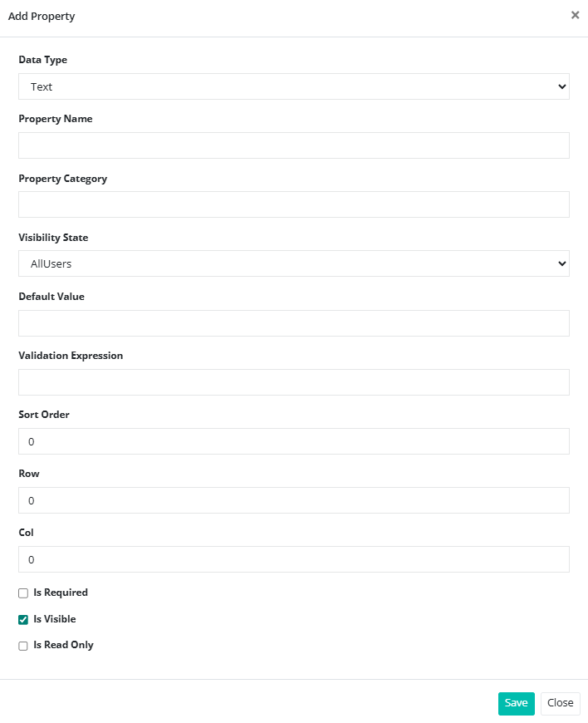Uncheck the Is Visible checkbox

tap(23, 620)
